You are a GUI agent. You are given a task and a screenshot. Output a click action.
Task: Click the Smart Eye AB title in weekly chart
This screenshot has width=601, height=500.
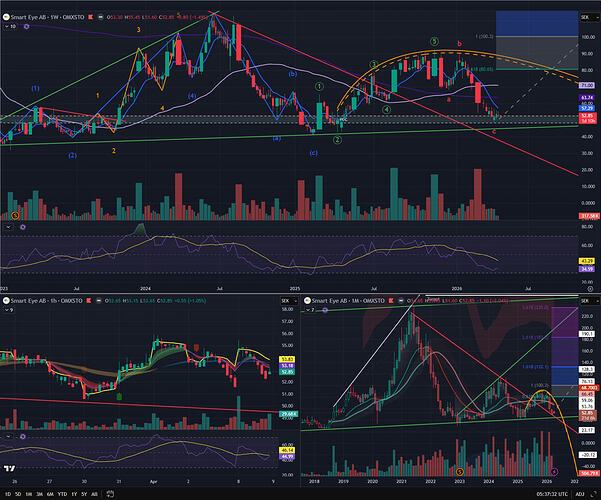[38, 17]
